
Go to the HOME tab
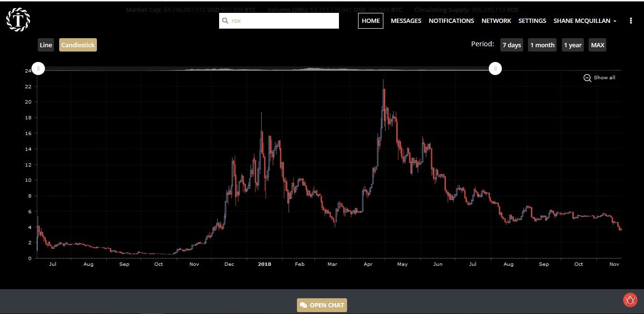click(370, 21)
